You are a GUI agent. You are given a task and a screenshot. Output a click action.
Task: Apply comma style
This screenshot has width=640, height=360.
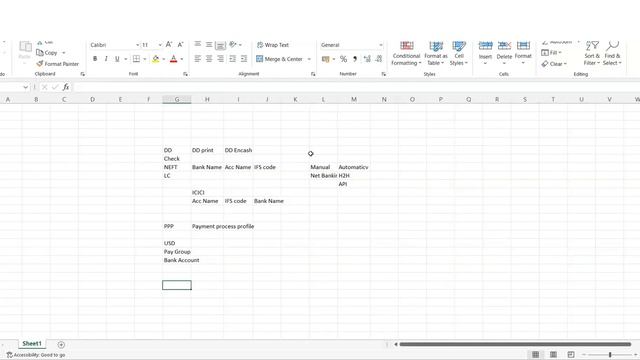[x=355, y=59]
